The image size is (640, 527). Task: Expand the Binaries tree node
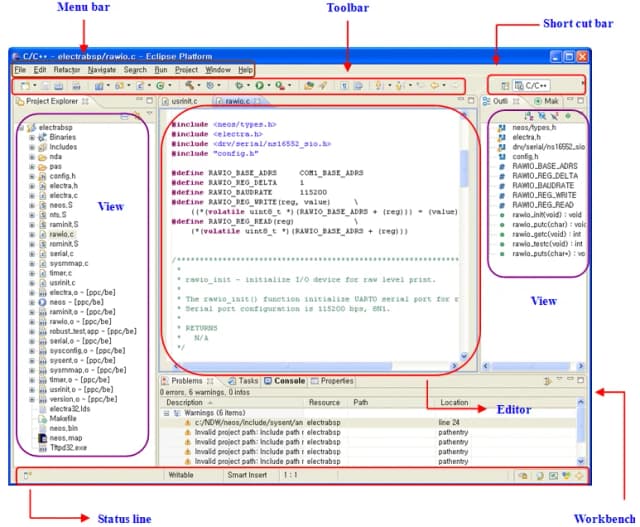32,138
